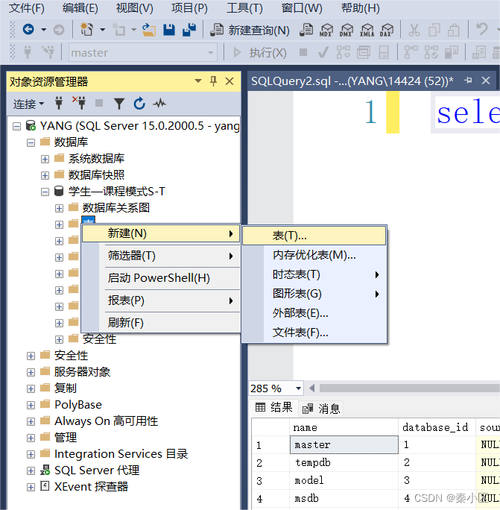This screenshot has height=510, width=500.
Task: Click the master cell in results grid
Action: [x=344, y=445]
